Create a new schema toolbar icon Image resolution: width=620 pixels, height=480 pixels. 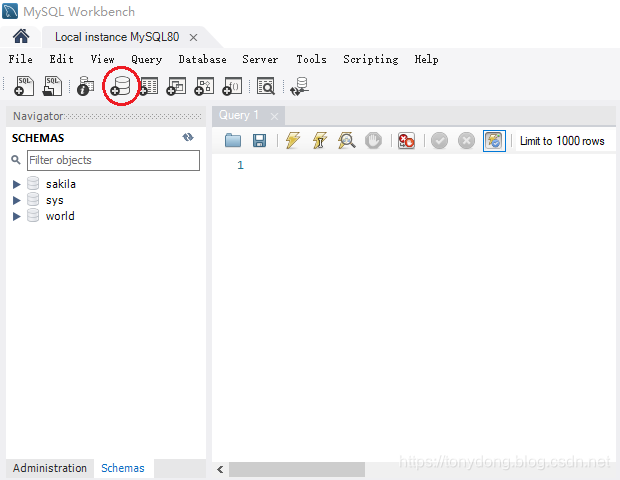click(120, 86)
